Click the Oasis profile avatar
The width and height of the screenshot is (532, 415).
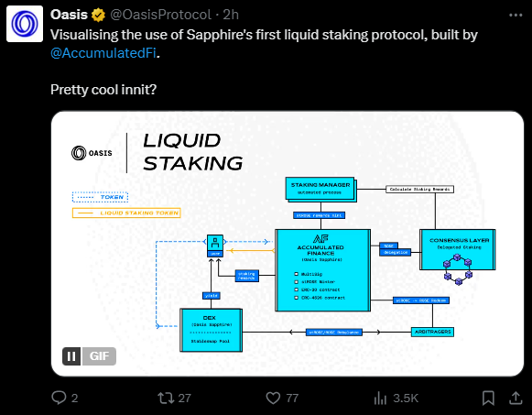pyautogui.click(x=25, y=24)
